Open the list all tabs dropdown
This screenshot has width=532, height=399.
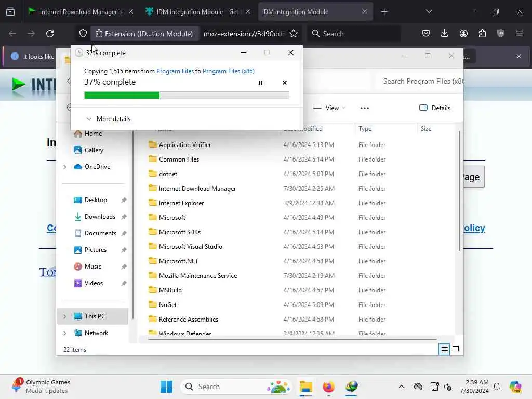pyautogui.click(x=429, y=12)
